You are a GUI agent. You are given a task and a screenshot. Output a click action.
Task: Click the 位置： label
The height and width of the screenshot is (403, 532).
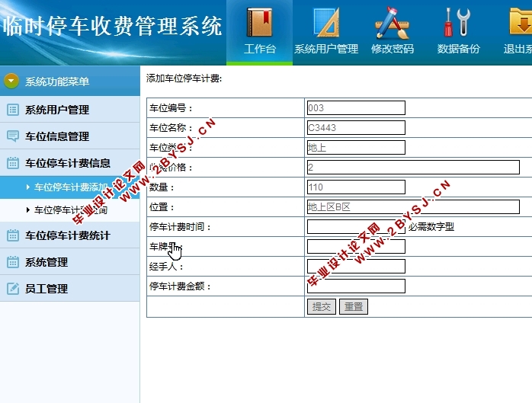(162, 207)
